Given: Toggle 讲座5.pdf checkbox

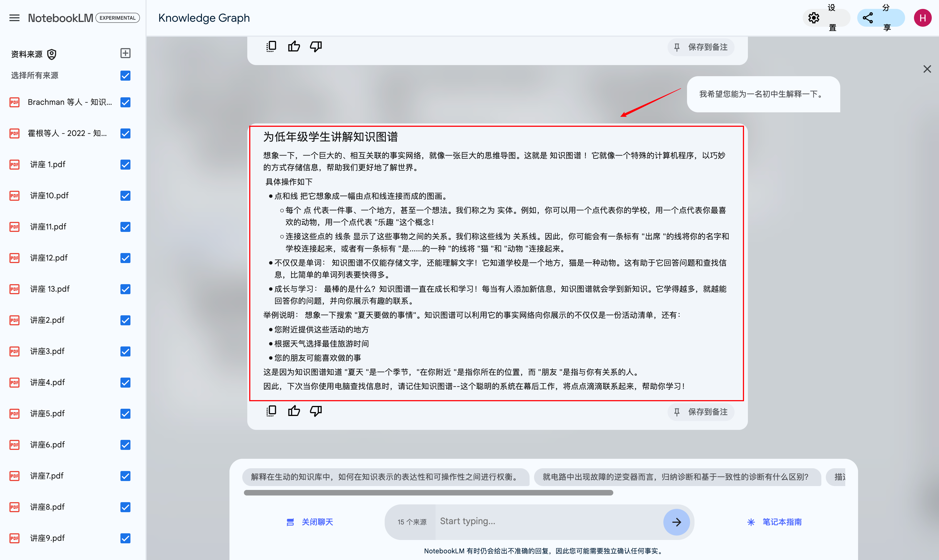Looking at the screenshot, I should click(125, 413).
